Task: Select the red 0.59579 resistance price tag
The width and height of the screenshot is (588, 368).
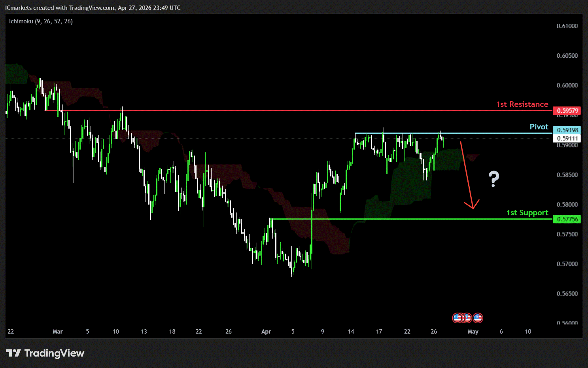Action: click(x=567, y=111)
